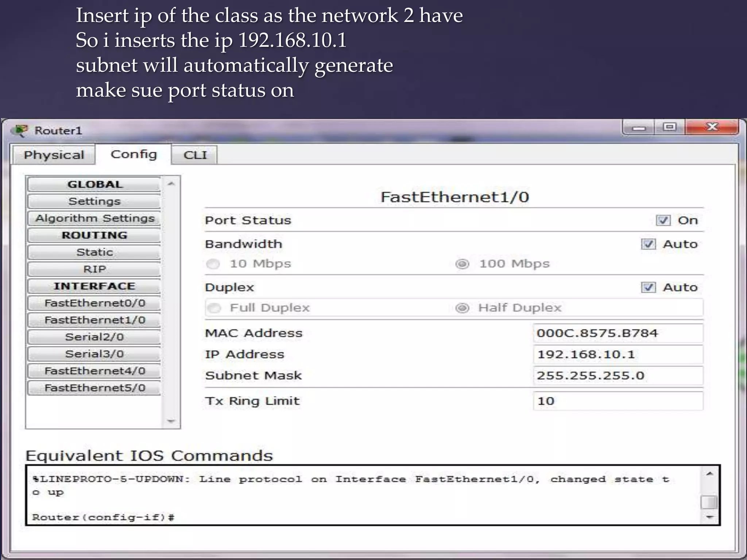Select the 10 Mbps radio button
Screen dimensions: 747x560
[213, 264]
